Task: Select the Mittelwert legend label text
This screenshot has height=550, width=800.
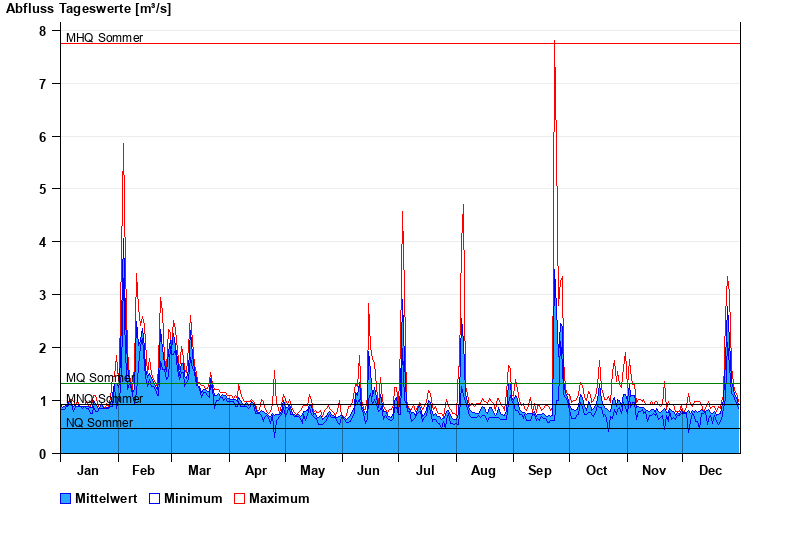Action: tap(107, 499)
